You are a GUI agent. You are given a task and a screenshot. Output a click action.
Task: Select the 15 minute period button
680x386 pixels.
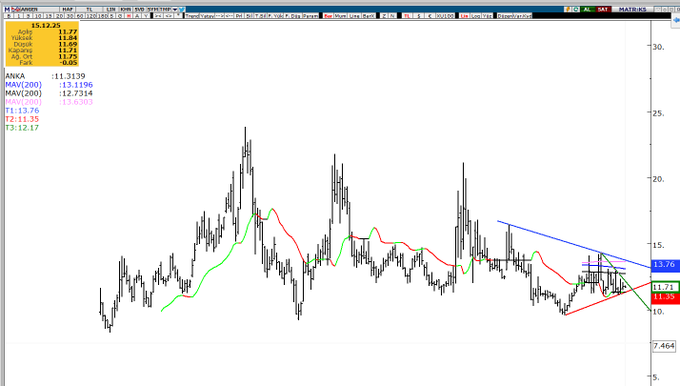coord(49,16)
